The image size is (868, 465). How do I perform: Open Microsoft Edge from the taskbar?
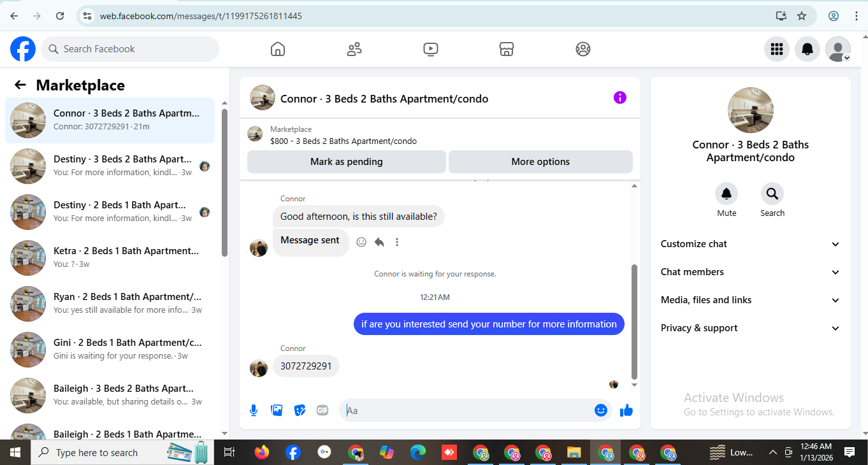[417, 452]
